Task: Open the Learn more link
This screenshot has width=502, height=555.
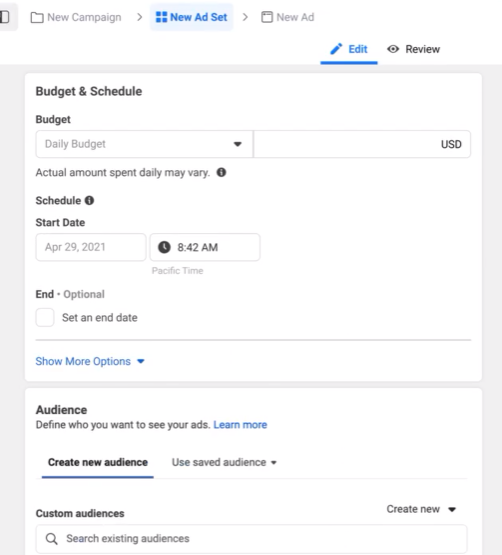Action: pyautogui.click(x=240, y=424)
